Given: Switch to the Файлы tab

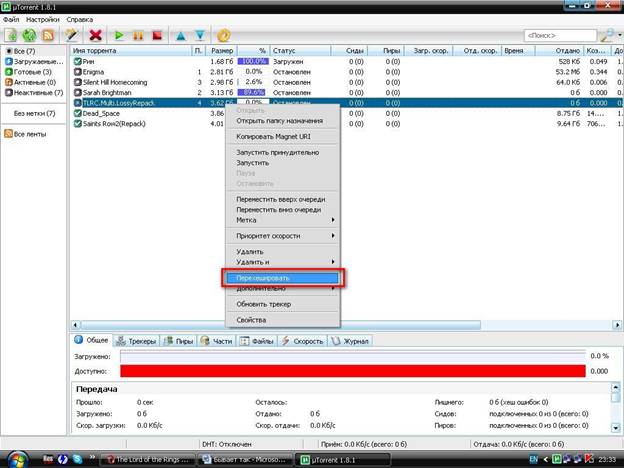Looking at the screenshot, I should pyautogui.click(x=257, y=341).
